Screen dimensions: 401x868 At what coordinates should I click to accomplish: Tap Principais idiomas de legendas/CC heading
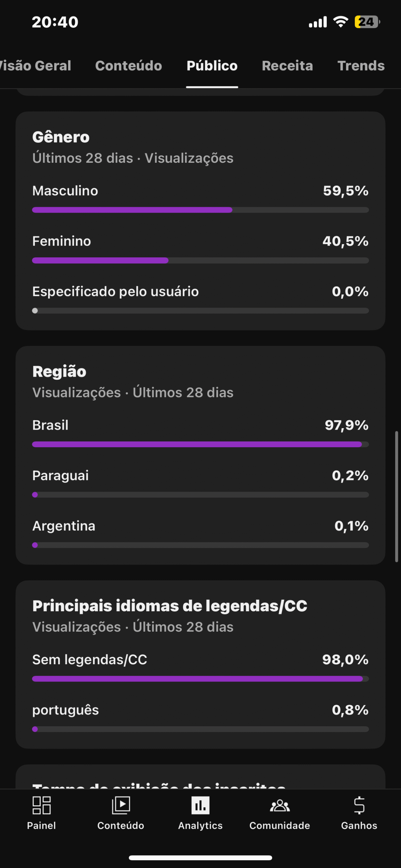click(170, 606)
